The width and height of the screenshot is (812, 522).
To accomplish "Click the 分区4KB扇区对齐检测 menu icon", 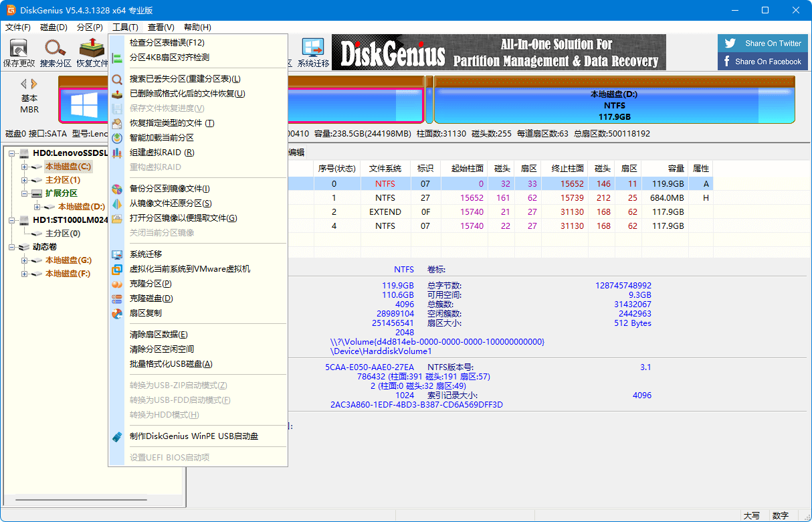I will [x=117, y=58].
